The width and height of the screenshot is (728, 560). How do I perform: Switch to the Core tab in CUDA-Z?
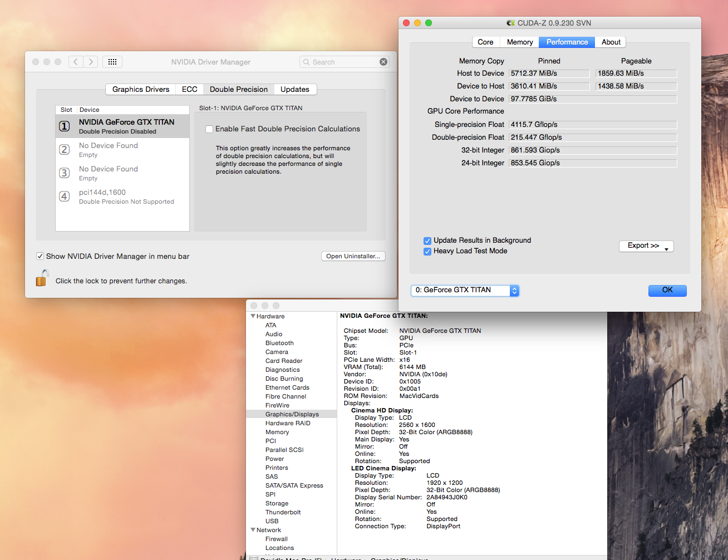[x=485, y=42]
